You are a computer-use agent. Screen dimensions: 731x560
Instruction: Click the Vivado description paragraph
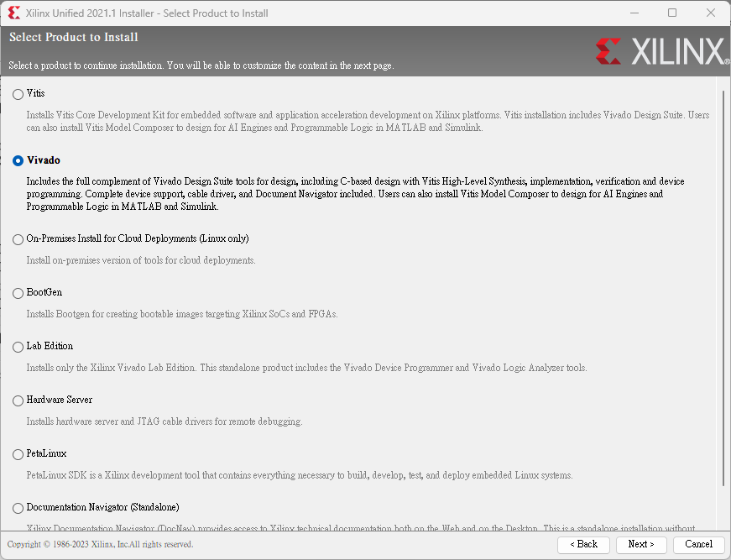355,193
